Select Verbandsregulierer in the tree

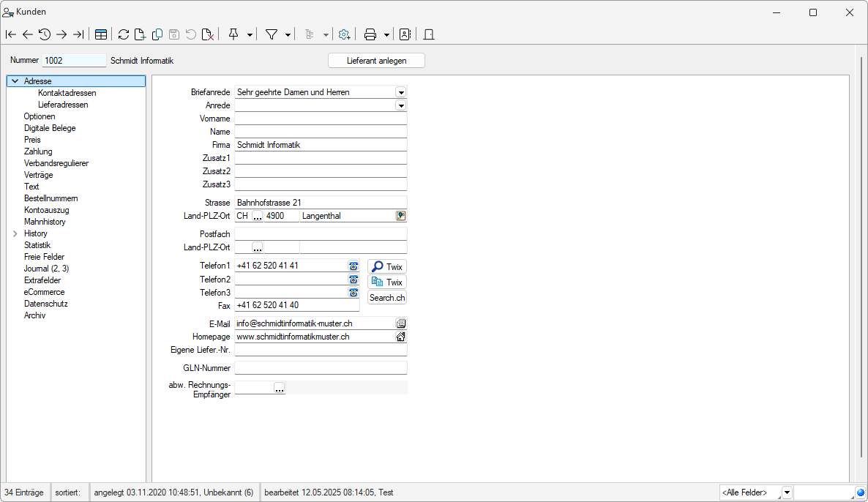(x=56, y=163)
